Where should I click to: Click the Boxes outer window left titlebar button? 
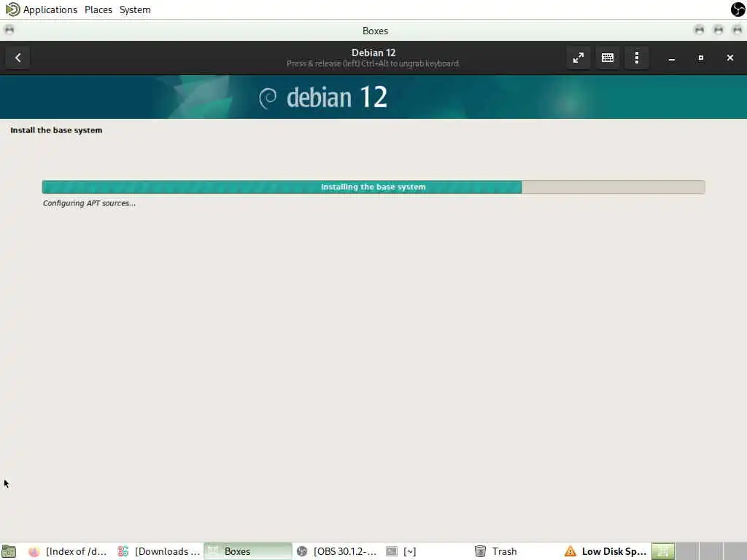coord(9,30)
